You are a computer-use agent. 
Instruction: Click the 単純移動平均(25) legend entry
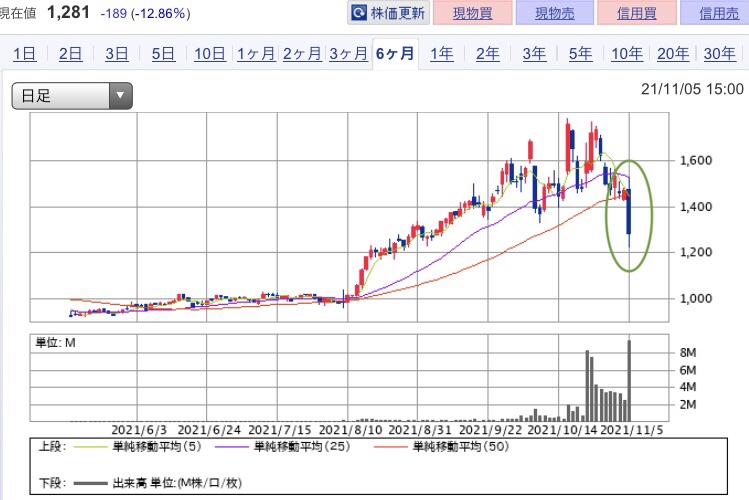point(302,447)
